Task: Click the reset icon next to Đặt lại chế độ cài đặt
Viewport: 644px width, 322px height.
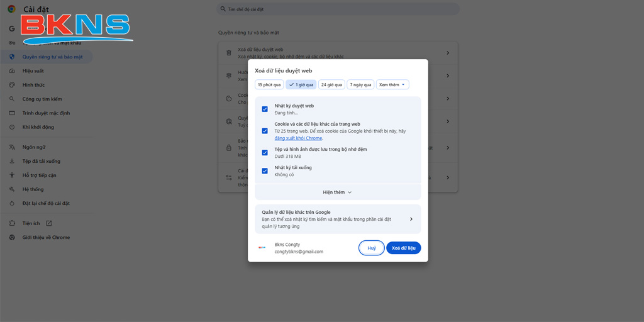Action: 12,203
